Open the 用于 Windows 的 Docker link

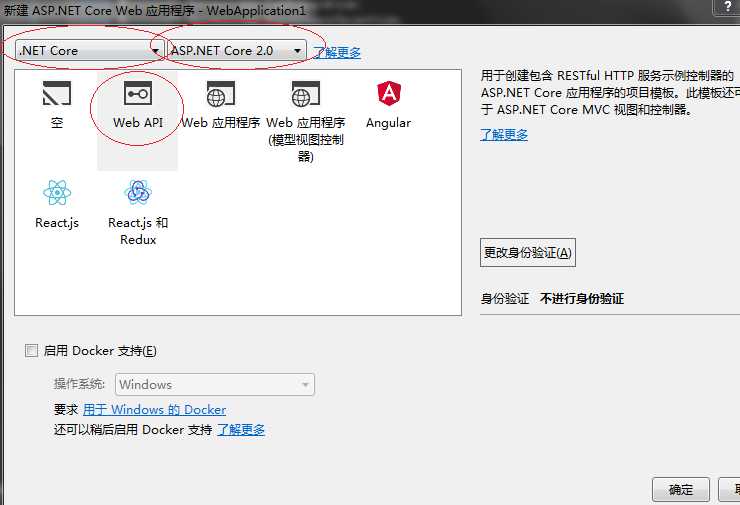(x=154, y=410)
